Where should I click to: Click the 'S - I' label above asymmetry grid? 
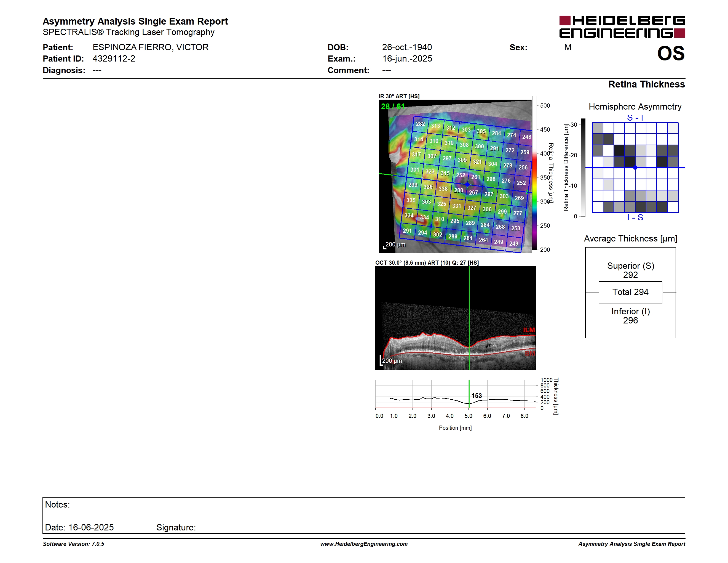(635, 118)
